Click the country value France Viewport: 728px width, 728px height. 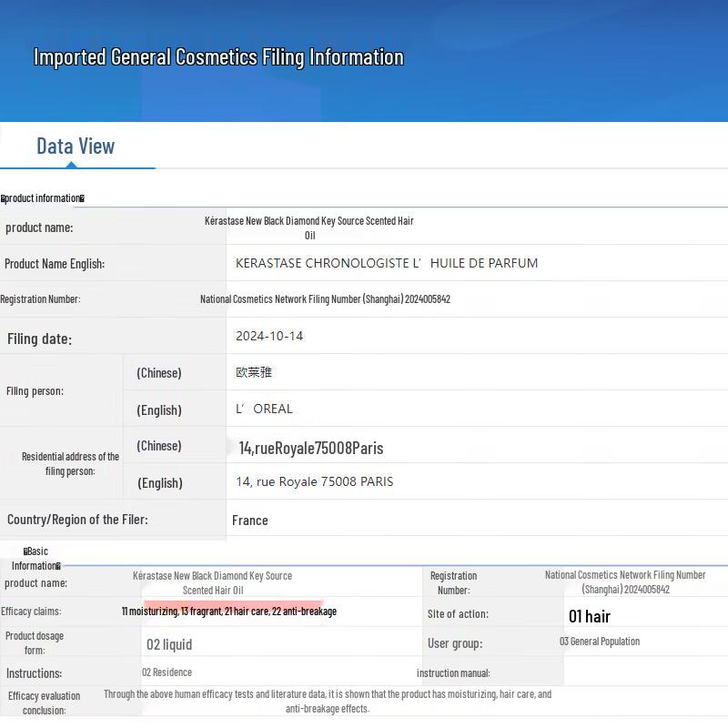250,521
